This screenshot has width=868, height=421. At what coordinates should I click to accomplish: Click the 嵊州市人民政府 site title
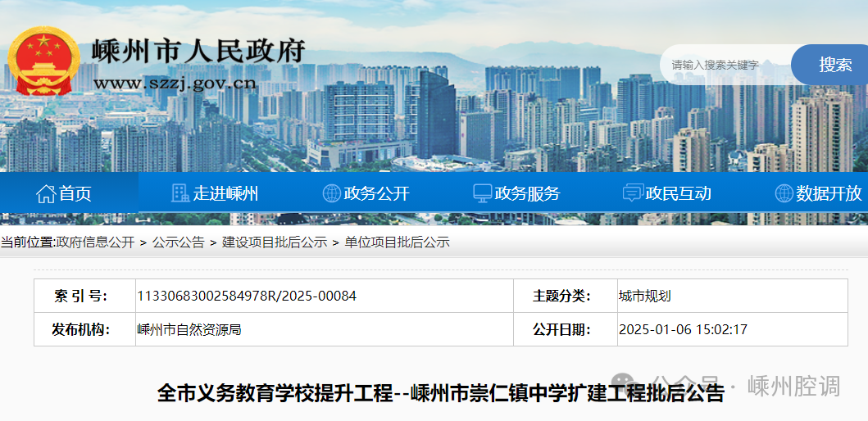(198, 52)
